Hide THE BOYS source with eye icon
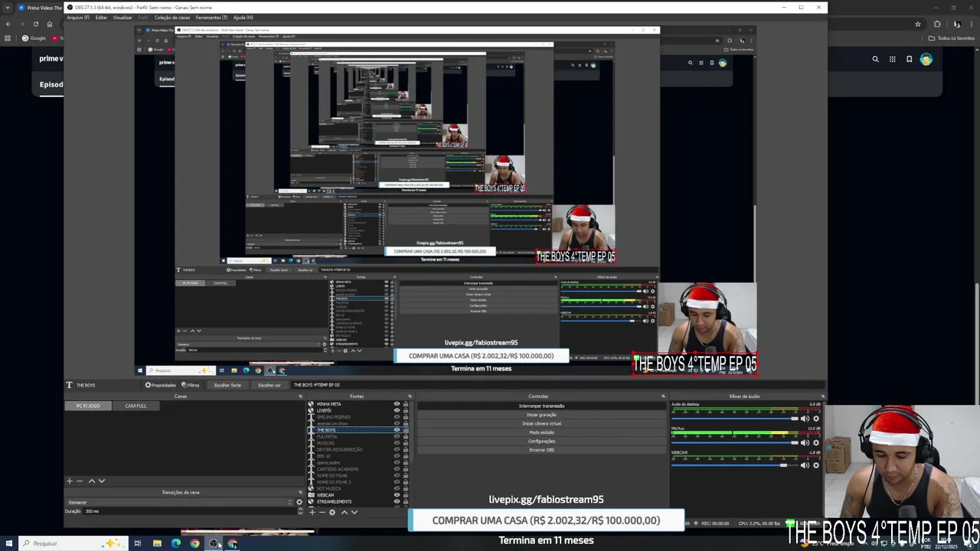The height and width of the screenshot is (551, 980). (x=397, y=430)
